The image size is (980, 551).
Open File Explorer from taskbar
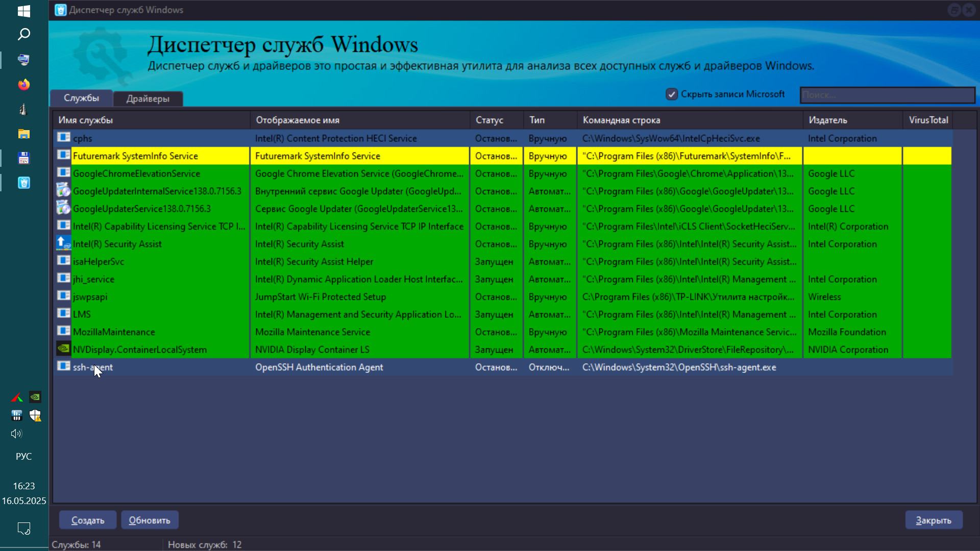(x=24, y=134)
